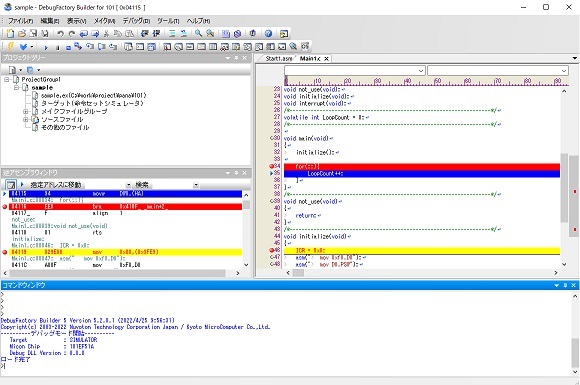
Task: Stop debugging with the blue square icon
Action: (68, 47)
